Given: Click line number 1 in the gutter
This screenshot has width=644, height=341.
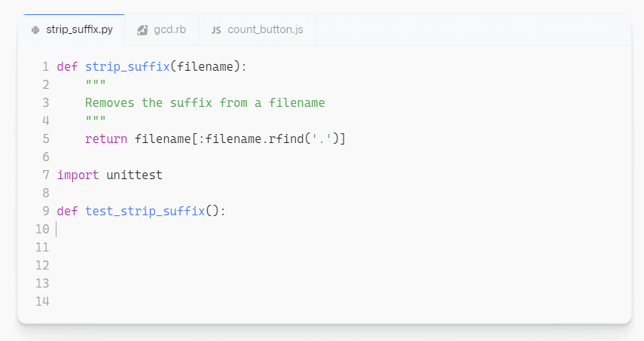Looking at the screenshot, I should pos(46,66).
